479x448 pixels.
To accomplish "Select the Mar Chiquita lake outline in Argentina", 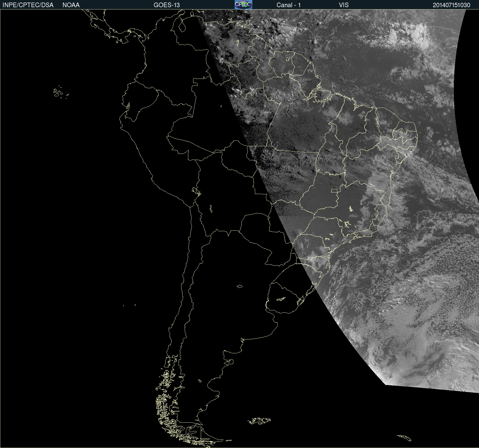I will [239, 286].
